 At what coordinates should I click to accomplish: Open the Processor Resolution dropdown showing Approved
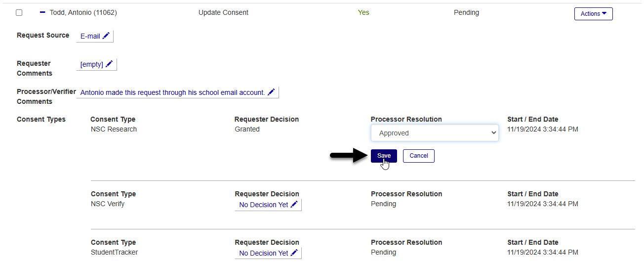click(x=434, y=133)
